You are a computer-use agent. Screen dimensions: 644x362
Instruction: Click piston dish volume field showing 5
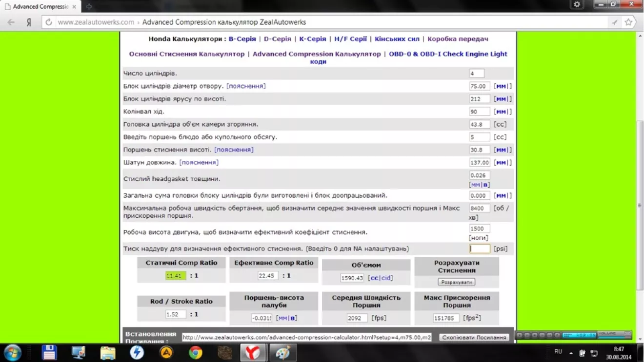point(480,137)
